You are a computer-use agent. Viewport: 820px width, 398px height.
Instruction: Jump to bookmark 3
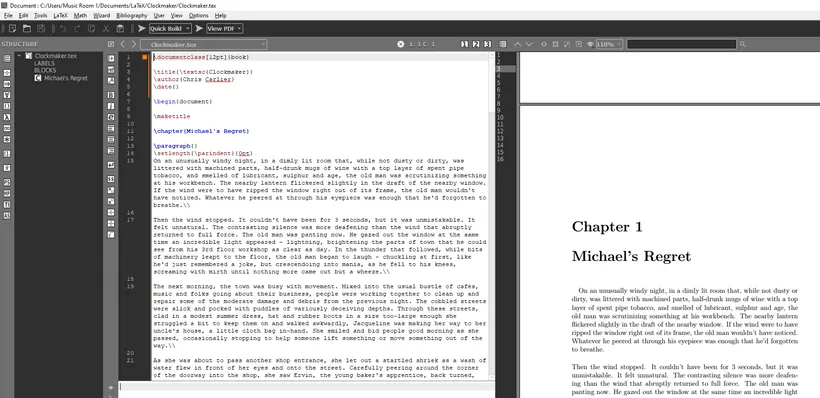[487, 44]
